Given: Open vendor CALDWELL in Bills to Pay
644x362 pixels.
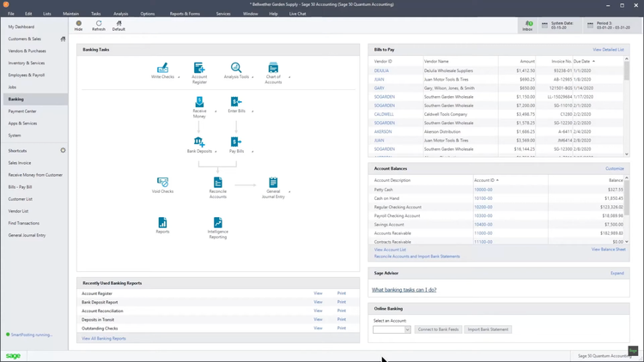Looking at the screenshot, I should 384,114.
